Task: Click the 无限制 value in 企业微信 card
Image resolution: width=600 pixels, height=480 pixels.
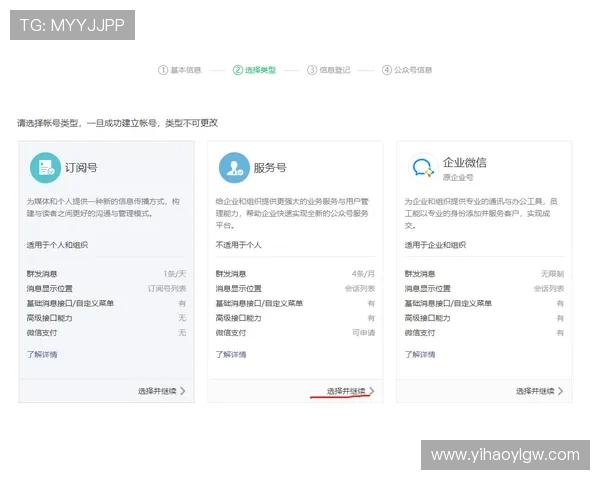Action: (x=553, y=274)
